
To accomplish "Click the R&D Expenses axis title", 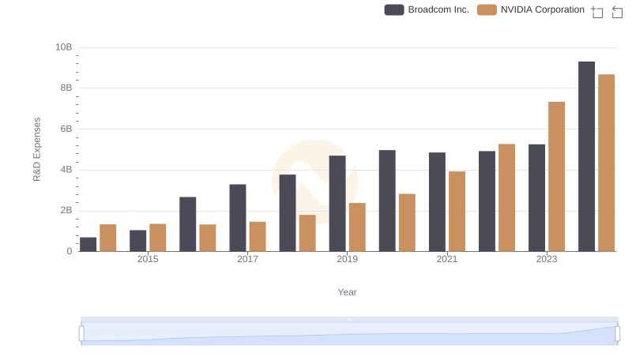I will click(x=36, y=149).
